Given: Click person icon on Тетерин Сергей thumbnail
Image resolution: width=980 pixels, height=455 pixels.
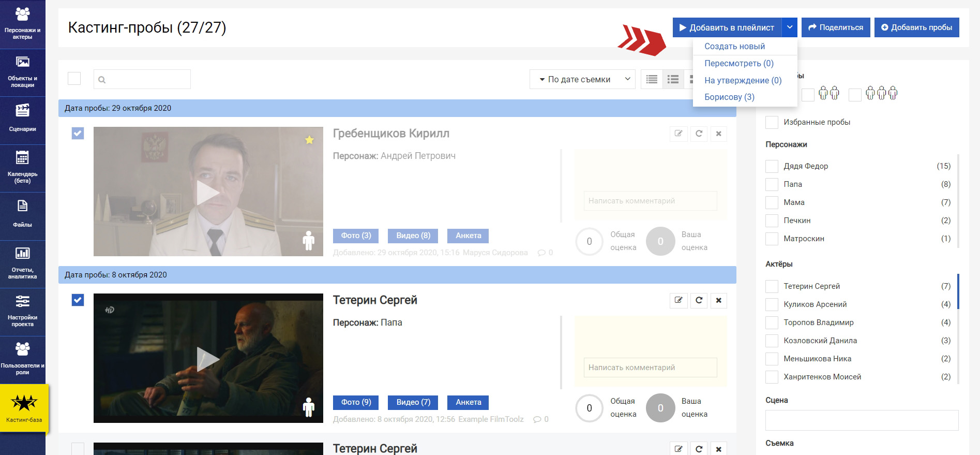Looking at the screenshot, I should pyautogui.click(x=309, y=407).
